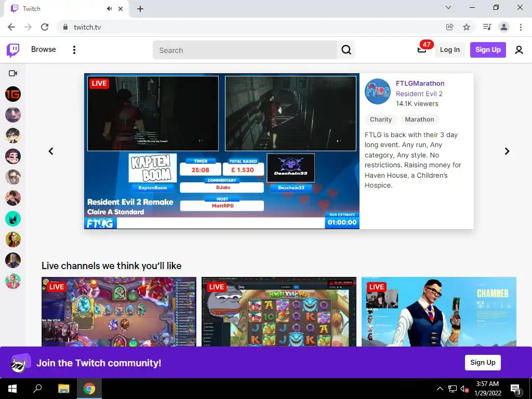Close the Twitch browser tab
Screen dimensions: 532x399
[121, 9]
